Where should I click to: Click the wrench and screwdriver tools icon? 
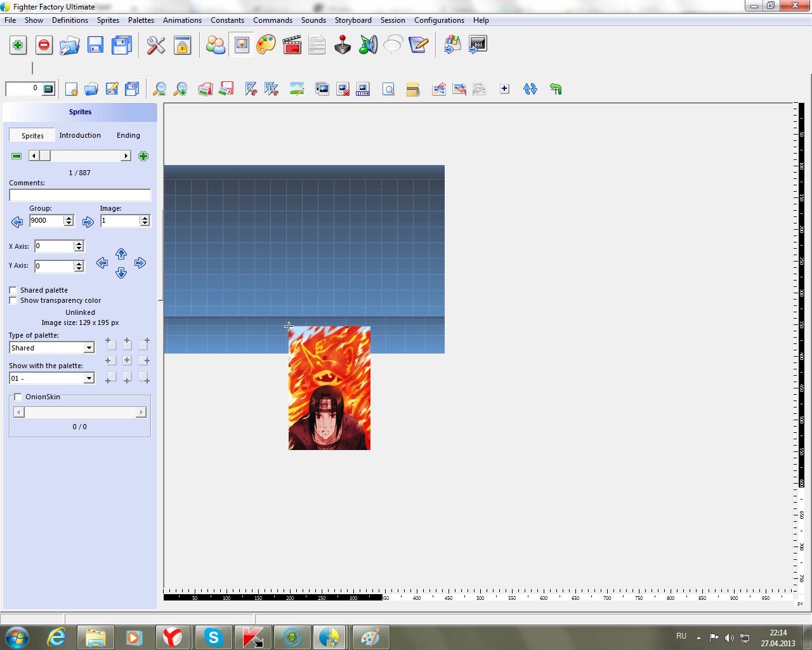[156, 45]
